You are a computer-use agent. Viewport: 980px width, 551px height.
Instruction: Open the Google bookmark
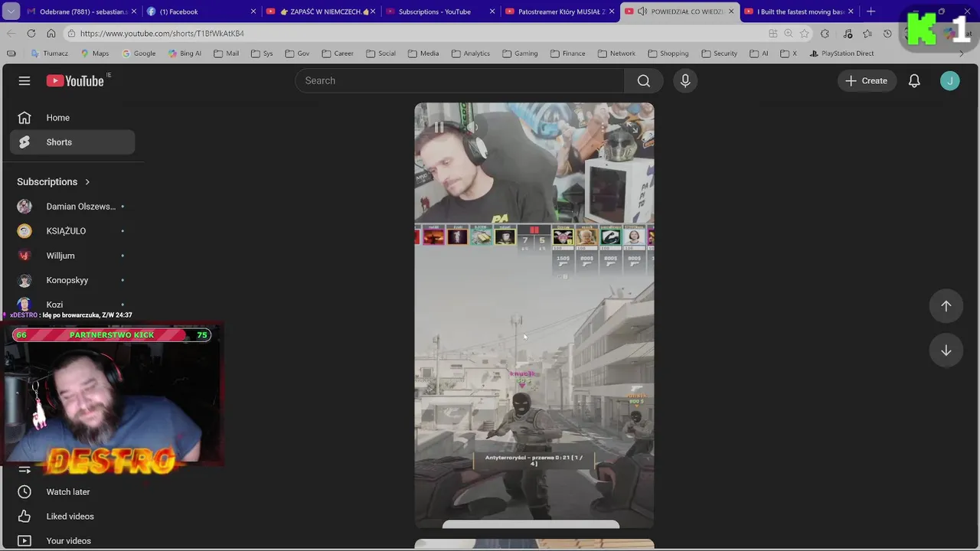click(x=139, y=54)
